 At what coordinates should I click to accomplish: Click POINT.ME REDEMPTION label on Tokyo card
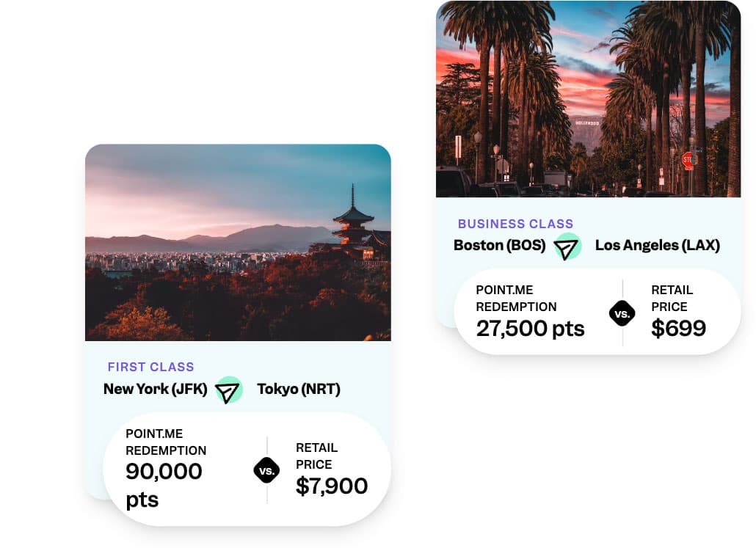pyautogui.click(x=166, y=442)
